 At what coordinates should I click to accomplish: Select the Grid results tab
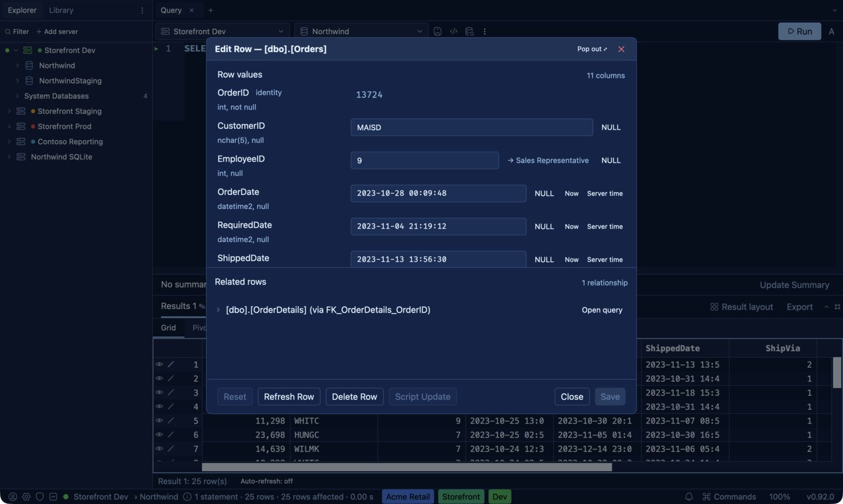pyautogui.click(x=169, y=328)
